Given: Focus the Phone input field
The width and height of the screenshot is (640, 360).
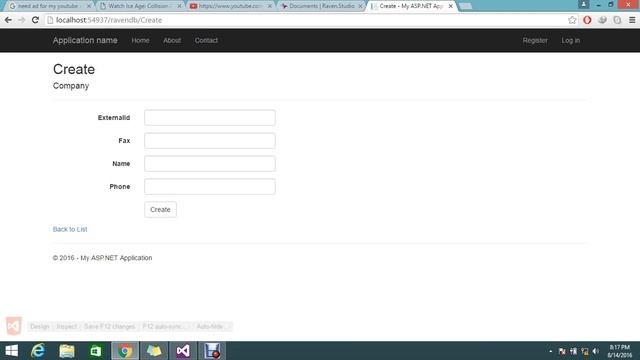Looking at the screenshot, I should click(x=210, y=187).
